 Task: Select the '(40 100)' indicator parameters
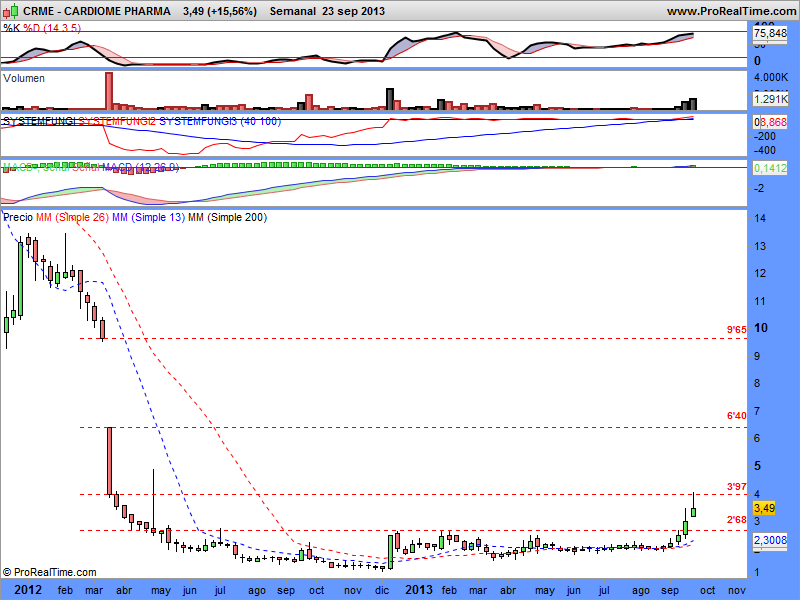(x=260, y=121)
